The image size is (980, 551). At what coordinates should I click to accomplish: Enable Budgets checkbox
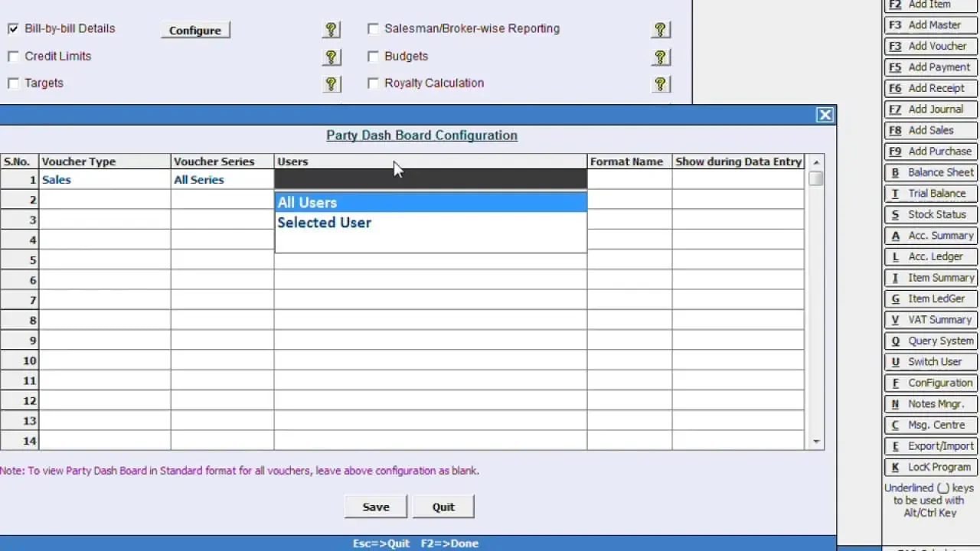pos(373,57)
